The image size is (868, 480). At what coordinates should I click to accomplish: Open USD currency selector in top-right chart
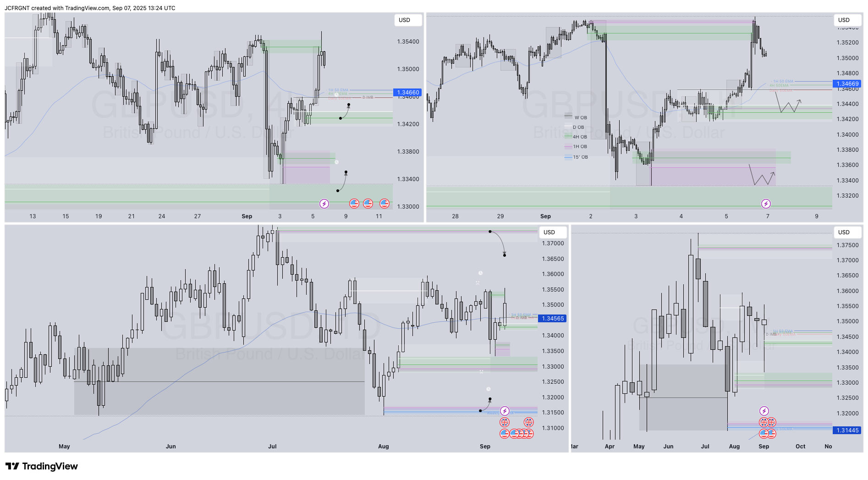[847, 20]
